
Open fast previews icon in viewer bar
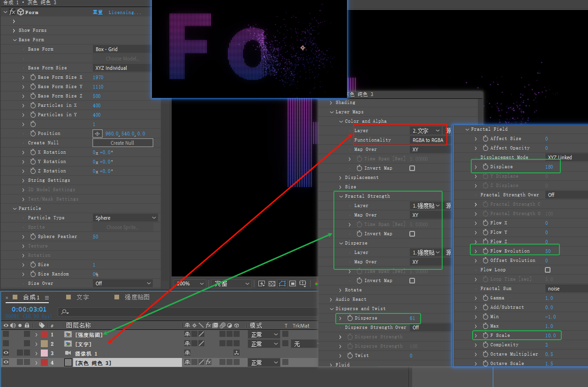262,283
